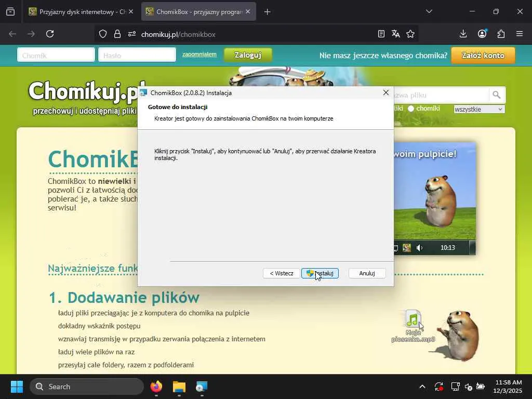Image resolution: width=532 pixels, height=399 pixels.
Task: Click the Instaluj button in installer
Action: (x=320, y=273)
